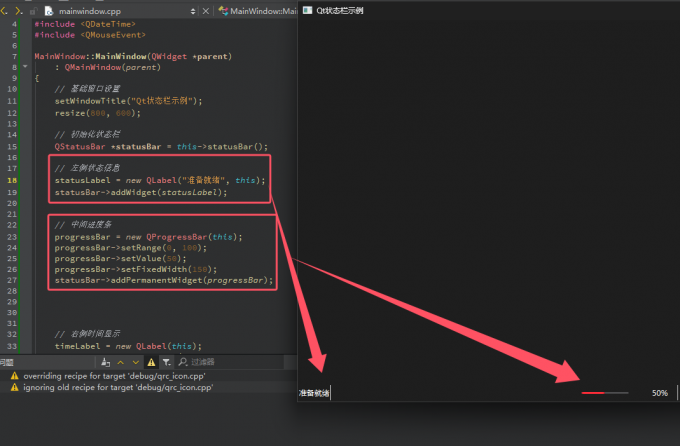Click the forward navigation arrow in editor toolbar

click(17, 10)
